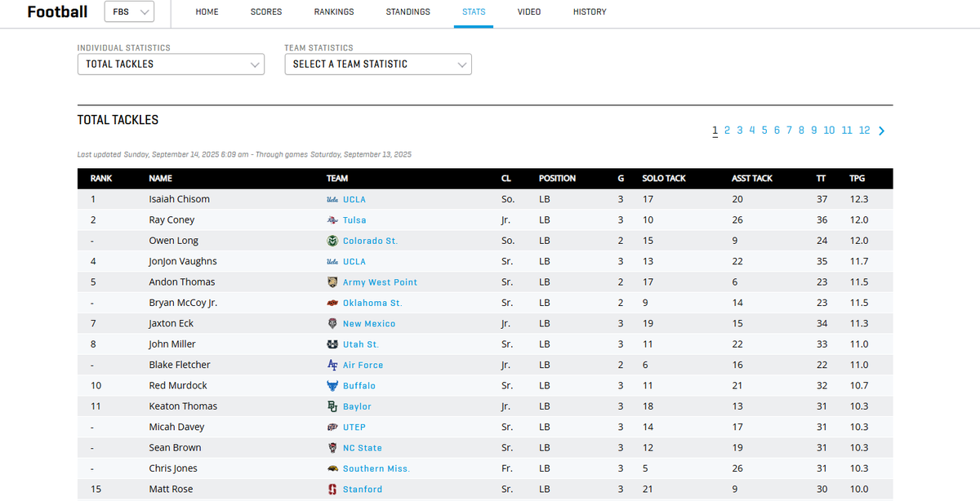Go to results page 12
Screen dimensions: 980x501
pos(865,131)
